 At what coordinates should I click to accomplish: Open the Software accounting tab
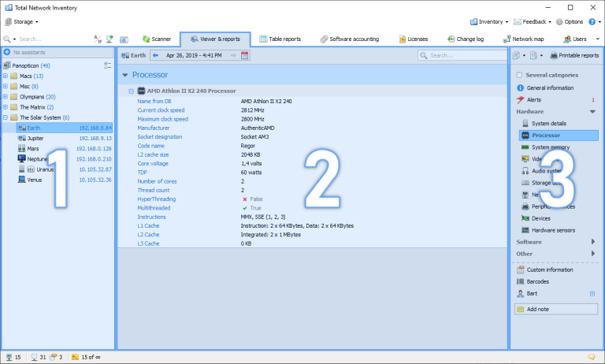tap(350, 39)
